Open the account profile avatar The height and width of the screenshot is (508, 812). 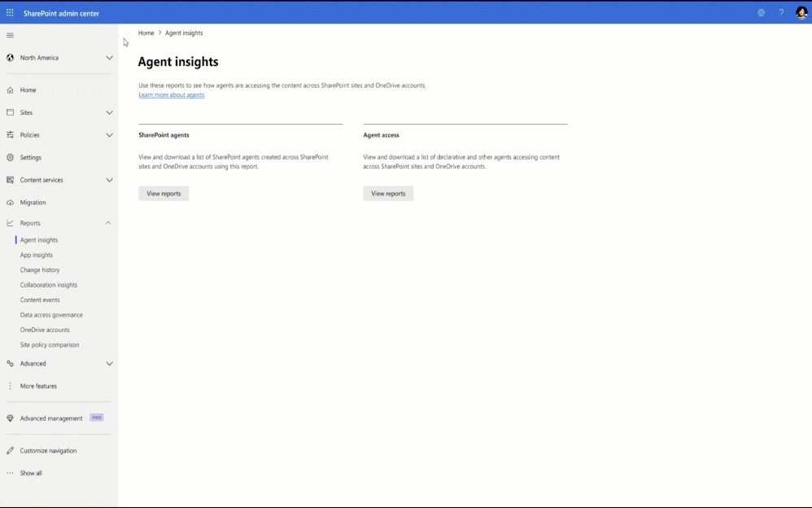tap(801, 12)
